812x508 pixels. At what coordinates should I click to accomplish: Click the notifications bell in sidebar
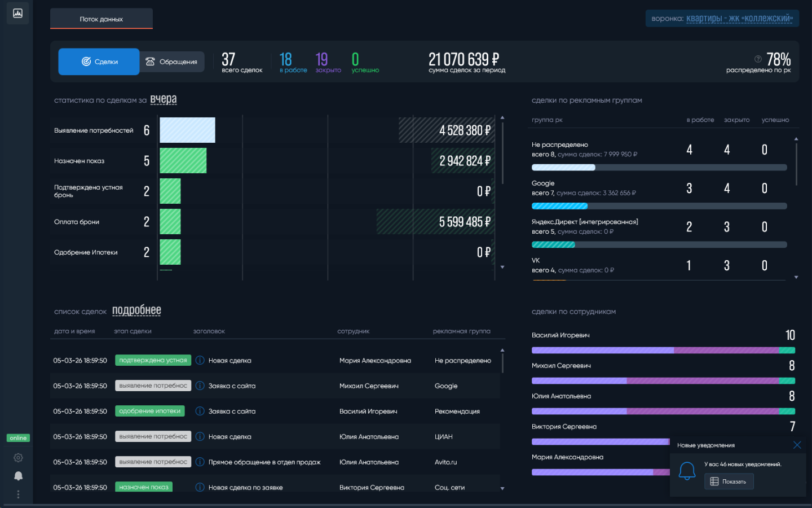(18, 476)
